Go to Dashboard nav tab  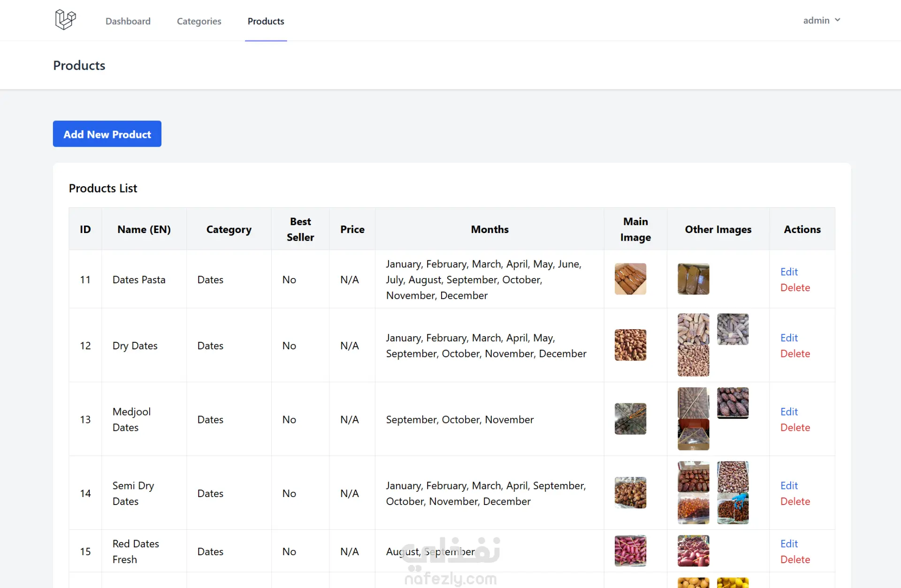[128, 21]
